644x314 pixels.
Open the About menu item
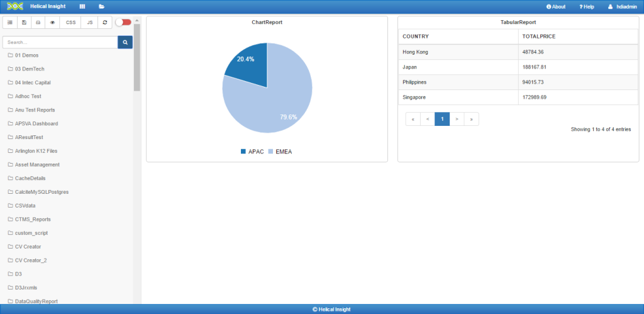pyautogui.click(x=556, y=6)
